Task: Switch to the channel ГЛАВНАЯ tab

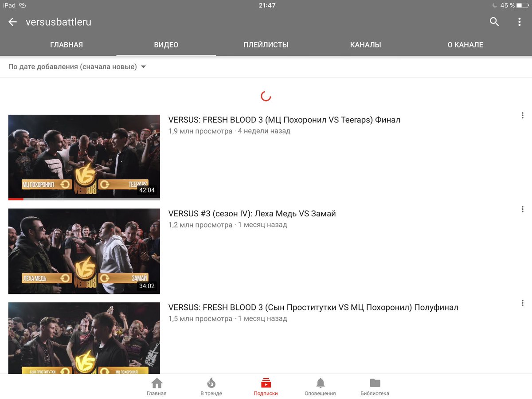Action: click(66, 45)
